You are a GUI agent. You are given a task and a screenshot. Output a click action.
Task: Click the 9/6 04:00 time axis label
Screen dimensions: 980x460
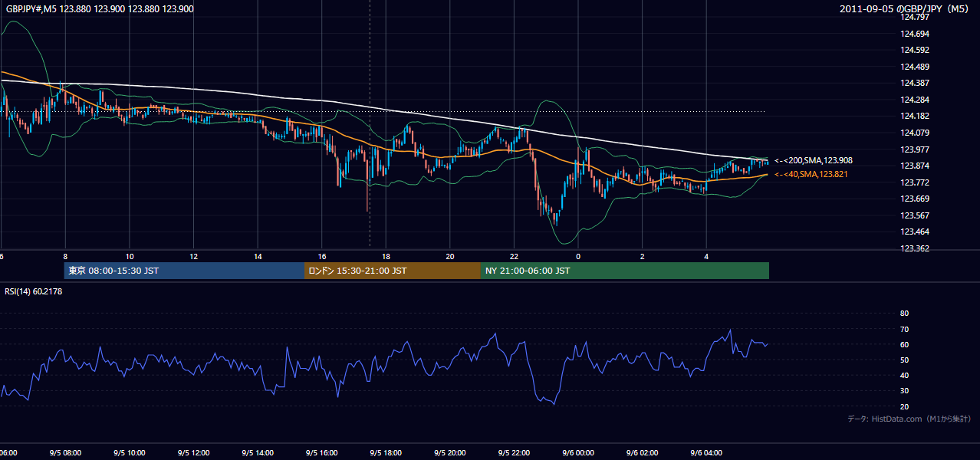(x=706, y=453)
